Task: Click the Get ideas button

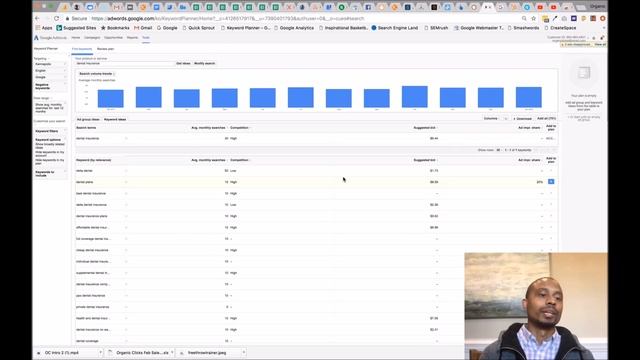Action: point(183,64)
